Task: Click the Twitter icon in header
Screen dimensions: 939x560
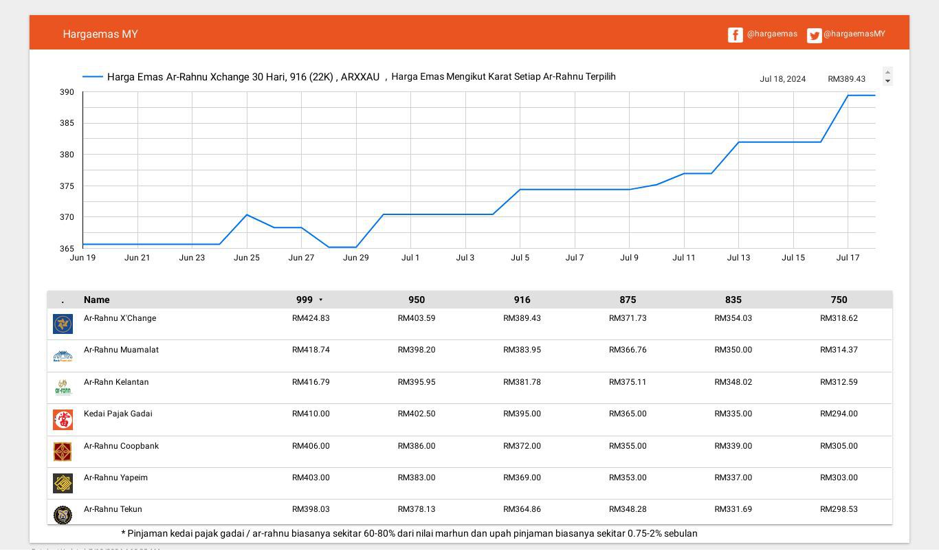Action: point(814,36)
